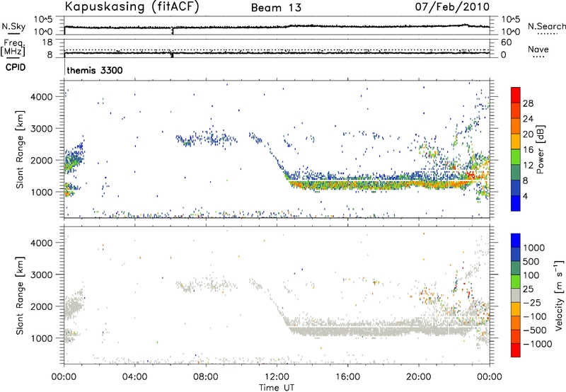Click the date "07/Feb/2010"

pyautogui.click(x=452, y=7)
